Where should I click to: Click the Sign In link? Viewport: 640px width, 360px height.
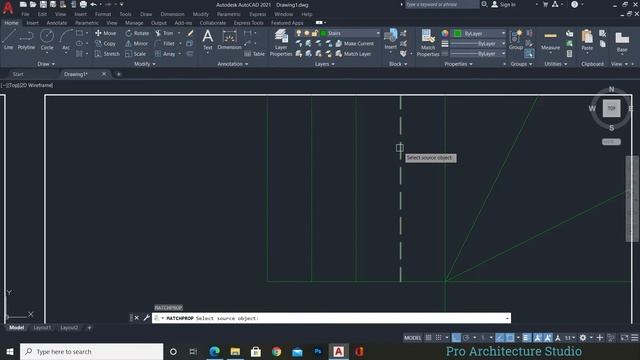504,4
